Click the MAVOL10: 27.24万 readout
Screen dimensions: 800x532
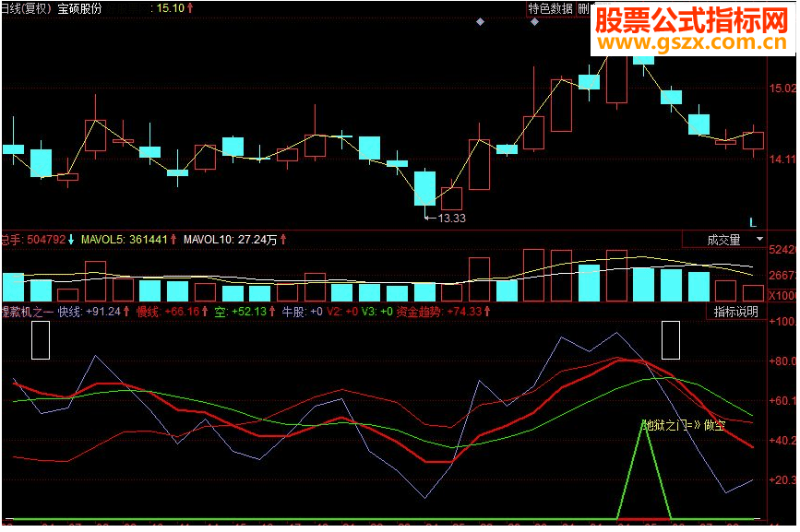coord(234,240)
